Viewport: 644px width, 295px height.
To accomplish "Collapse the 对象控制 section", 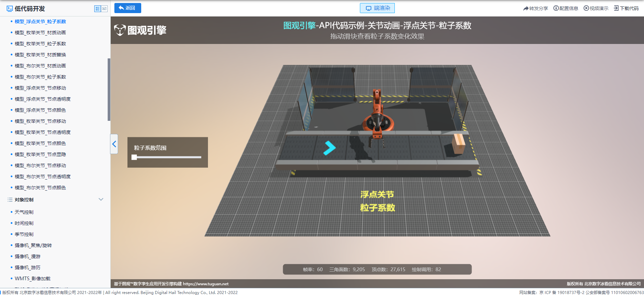I will [101, 199].
